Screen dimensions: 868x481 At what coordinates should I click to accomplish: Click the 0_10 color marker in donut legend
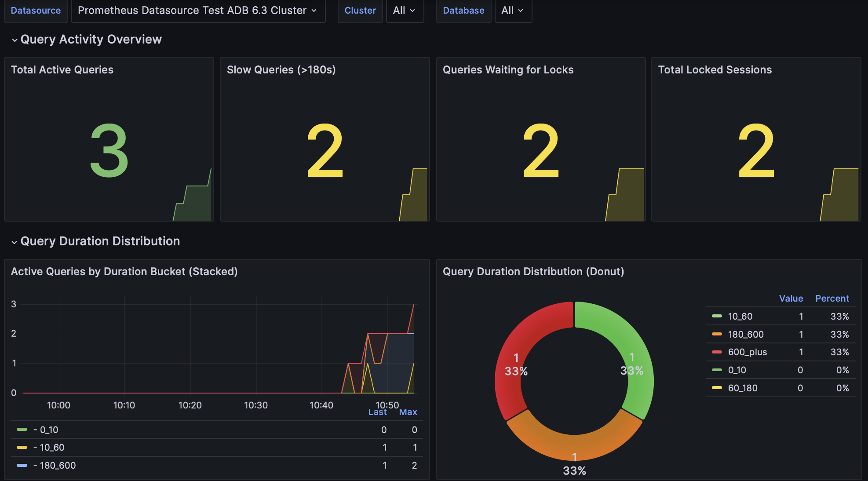[717, 370]
